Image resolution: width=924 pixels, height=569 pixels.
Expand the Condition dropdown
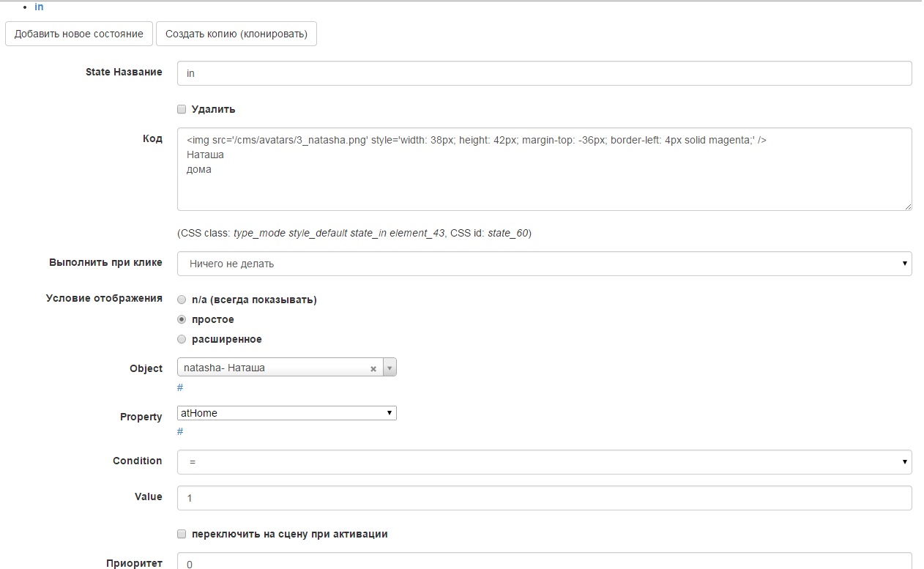pos(544,462)
